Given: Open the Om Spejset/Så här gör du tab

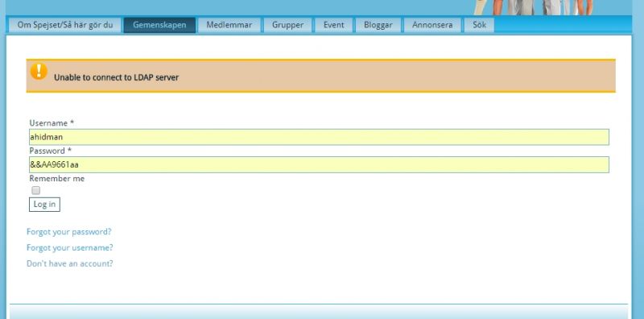Looking at the screenshot, I should [65, 25].
